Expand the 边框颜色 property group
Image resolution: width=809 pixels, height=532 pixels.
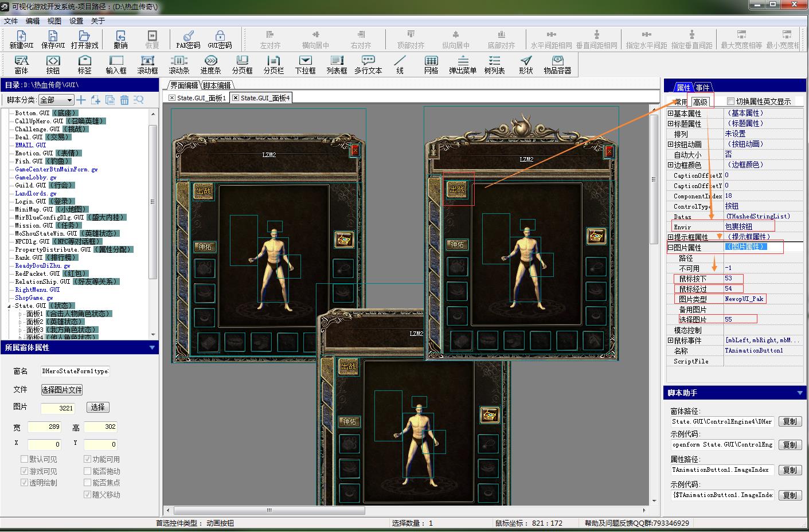pyautogui.click(x=670, y=165)
